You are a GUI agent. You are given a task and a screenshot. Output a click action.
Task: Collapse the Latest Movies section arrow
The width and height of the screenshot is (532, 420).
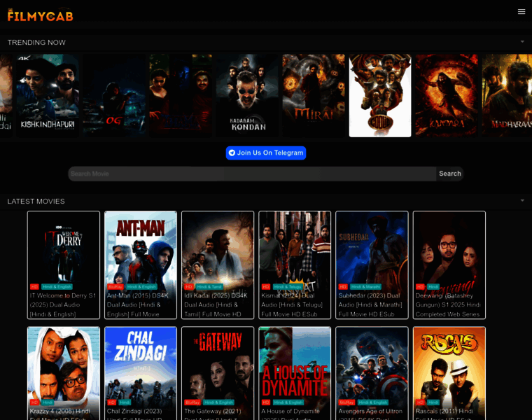pos(522,200)
